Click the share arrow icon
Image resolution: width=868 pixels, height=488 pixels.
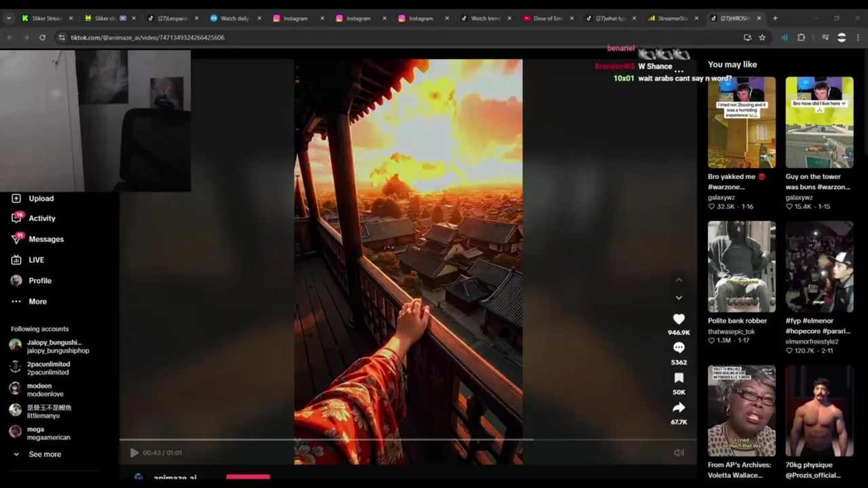coord(679,407)
